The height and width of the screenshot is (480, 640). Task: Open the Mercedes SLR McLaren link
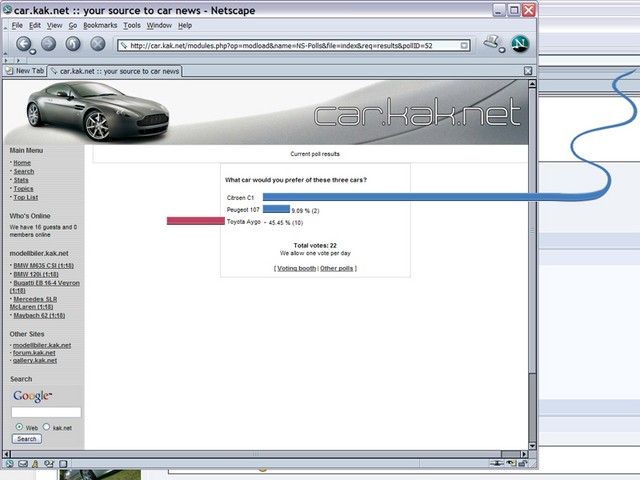point(33,303)
